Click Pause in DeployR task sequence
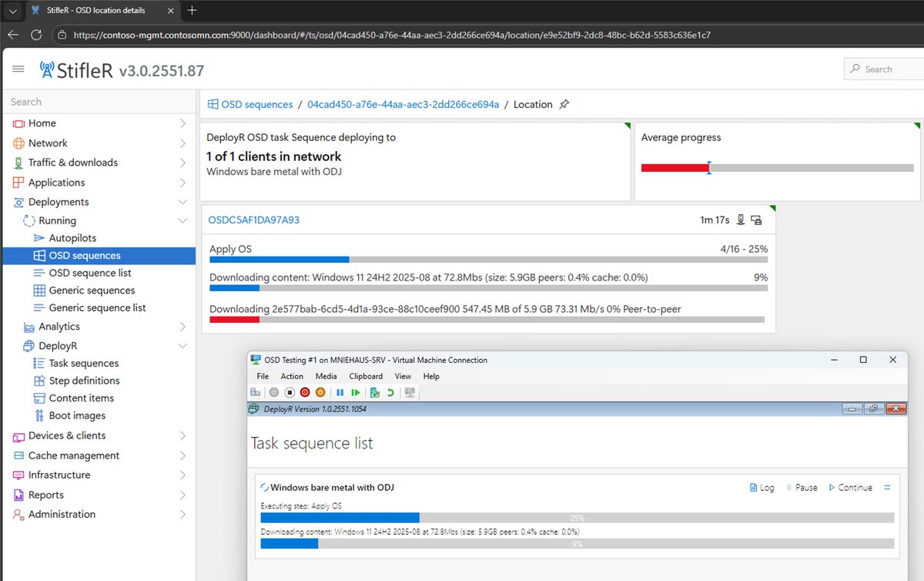Screen dimensions: 924x581 802,488
